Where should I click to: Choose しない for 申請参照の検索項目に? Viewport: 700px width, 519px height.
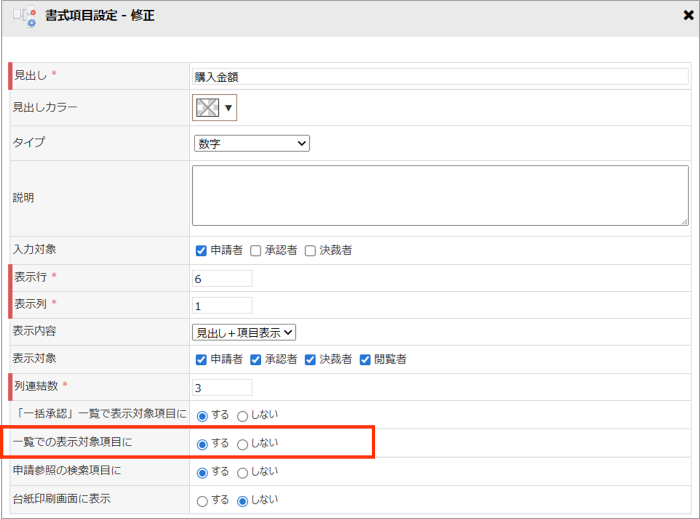pyautogui.click(x=243, y=472)
